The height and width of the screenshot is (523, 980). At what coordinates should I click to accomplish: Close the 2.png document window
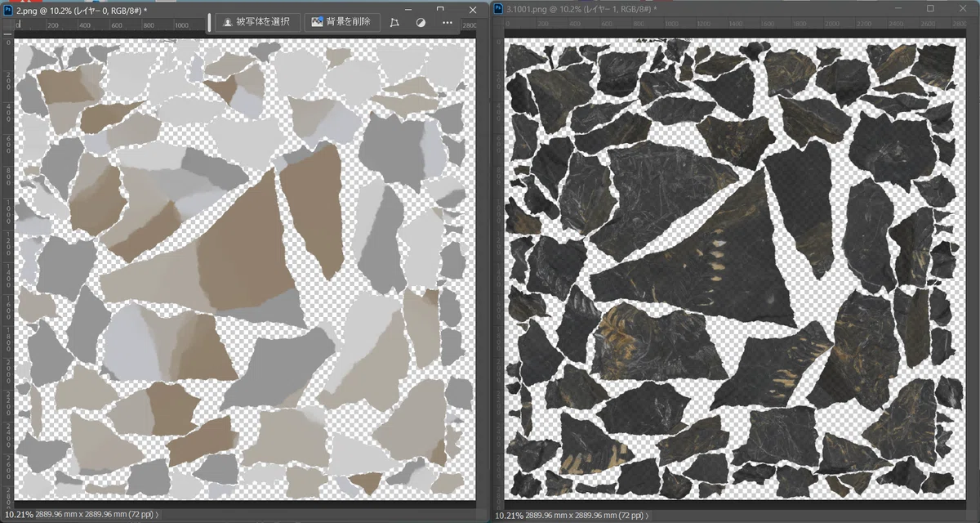click(472, 8)
